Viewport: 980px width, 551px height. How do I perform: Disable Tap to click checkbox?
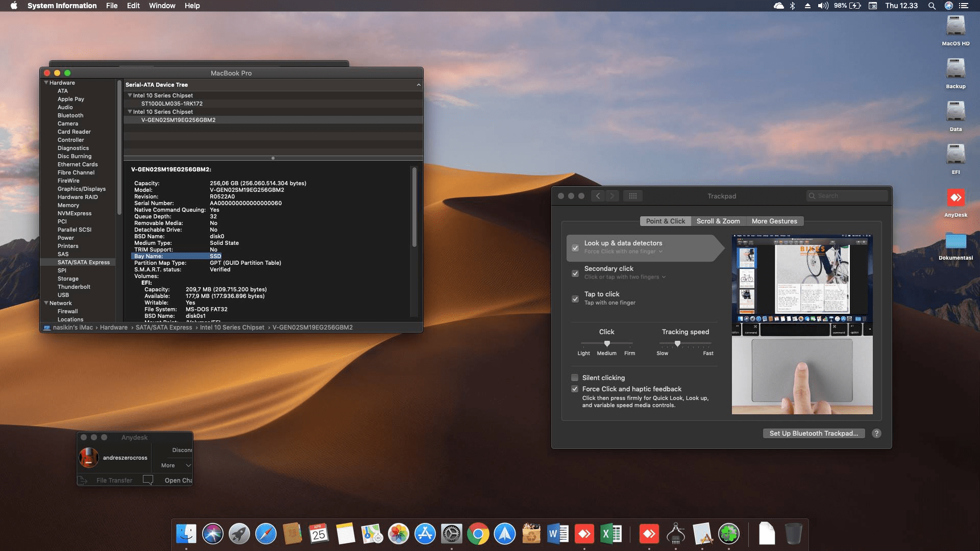coord(575,299)
